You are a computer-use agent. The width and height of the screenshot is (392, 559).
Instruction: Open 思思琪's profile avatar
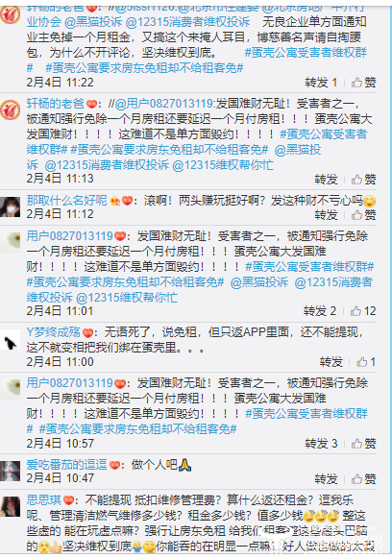(10, 506)
